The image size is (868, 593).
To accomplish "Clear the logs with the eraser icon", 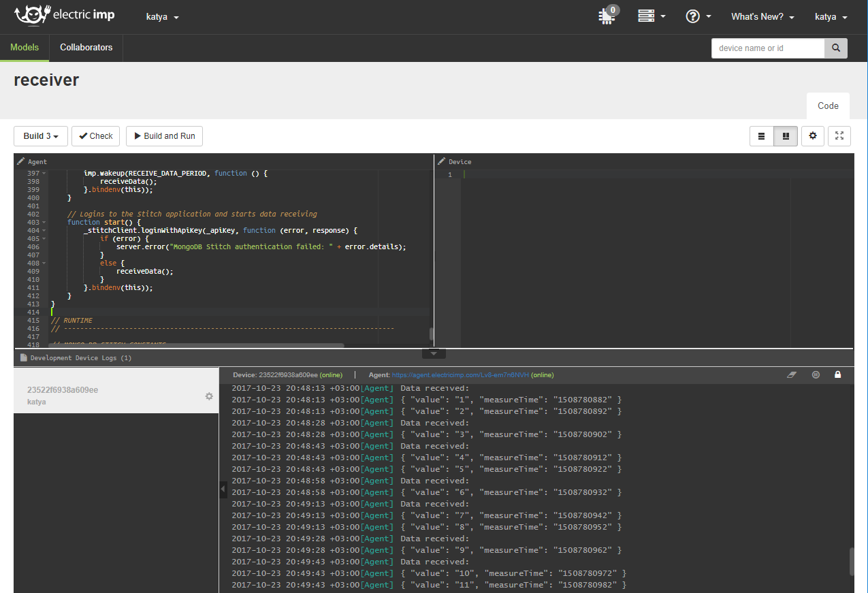I will [791, 375].
